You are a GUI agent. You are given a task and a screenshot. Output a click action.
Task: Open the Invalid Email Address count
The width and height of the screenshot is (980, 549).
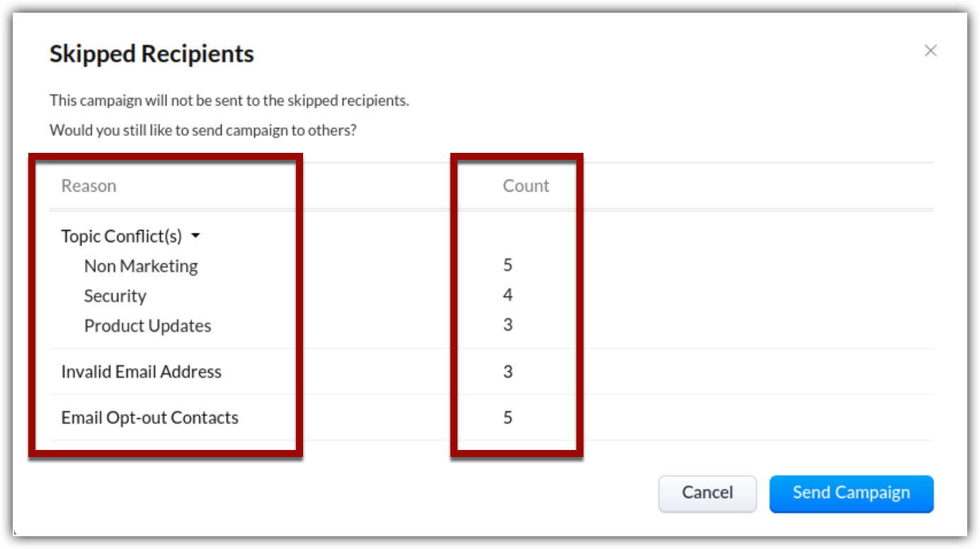tap(508, 371)
